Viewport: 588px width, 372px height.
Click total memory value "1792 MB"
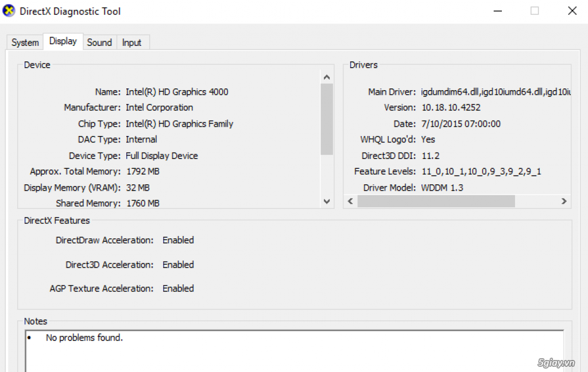(143, 172)
